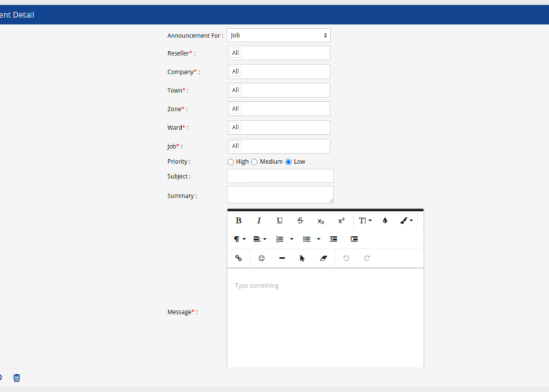This screenshot has height=392, width=549.
Task: Open the Announcement For dropdown
Action: point(278,35)
